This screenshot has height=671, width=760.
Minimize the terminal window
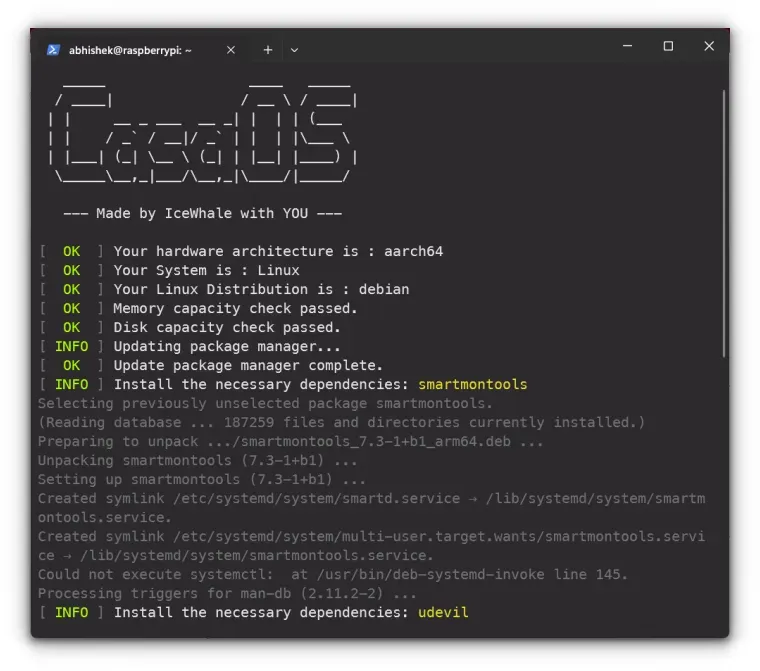[x=627, y=46]
